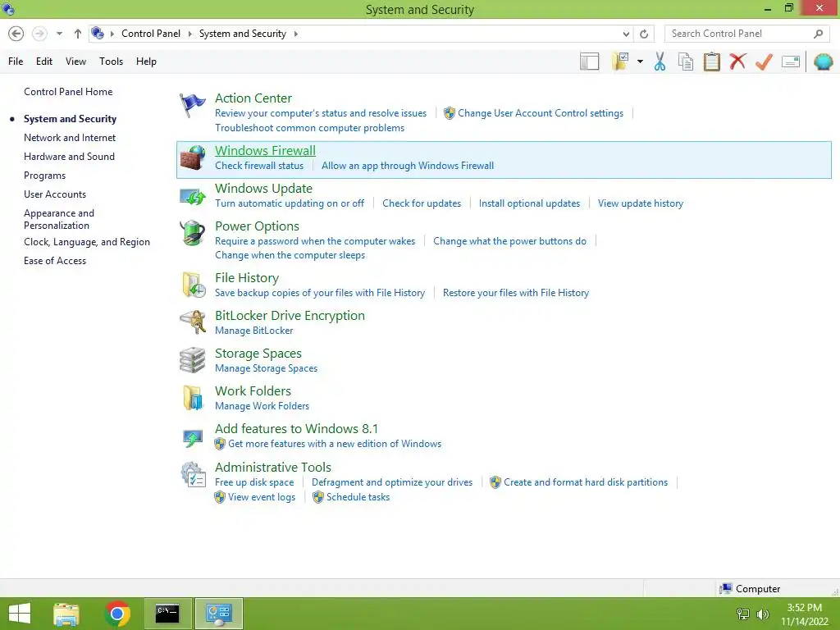This screenshot has height=630, width=840.
Task: Open the Help menu
Action: click(146, 62)
